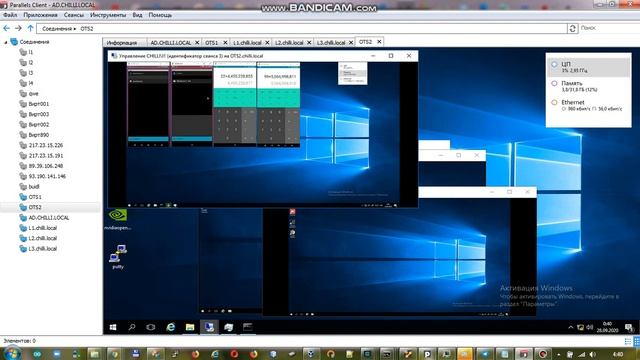Show hidden remote tray icons chevron

(x=571, y=327)
